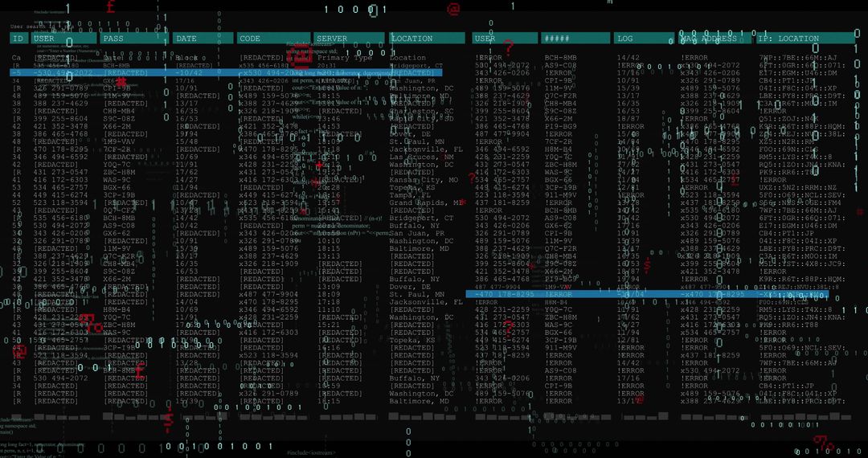The height and width of the screenshot is (458, 868).
Task: Select the CODE column header
Action: 273,39
